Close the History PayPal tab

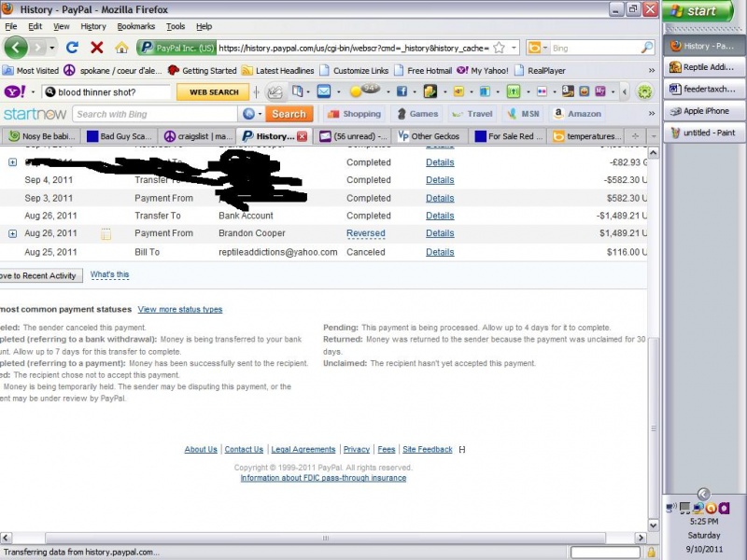302,136
